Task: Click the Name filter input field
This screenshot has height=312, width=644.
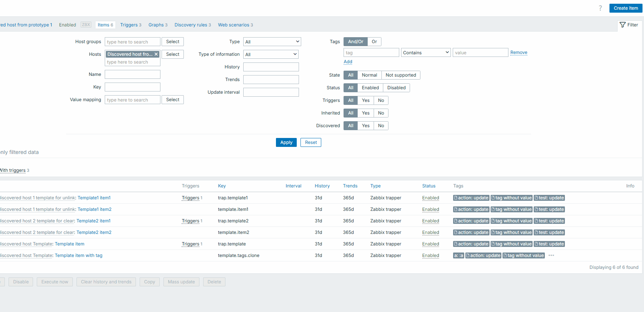Action: (133, 74)
